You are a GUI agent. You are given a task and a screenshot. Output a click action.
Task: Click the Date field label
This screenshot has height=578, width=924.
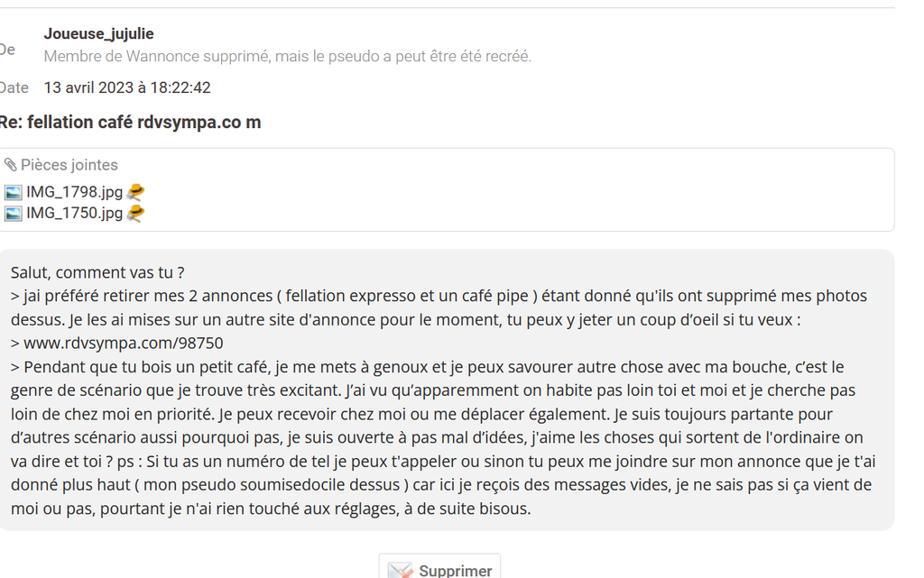coord(14,87)
